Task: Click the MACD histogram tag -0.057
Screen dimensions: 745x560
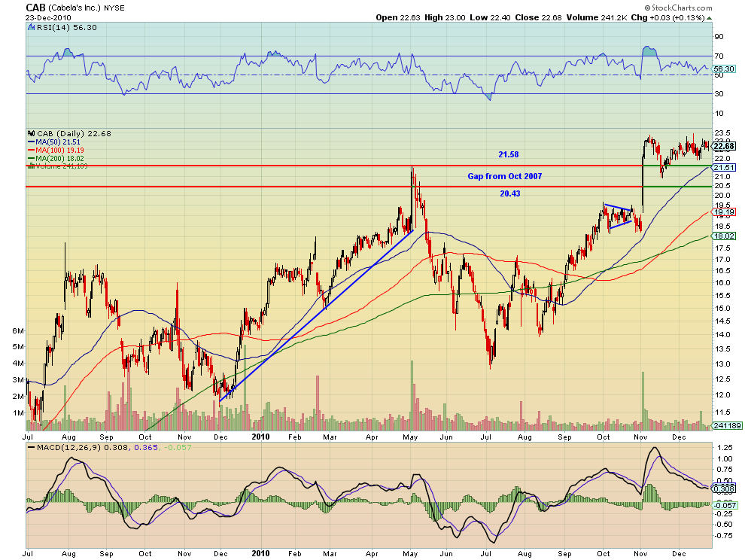Action: coord(725,505)
